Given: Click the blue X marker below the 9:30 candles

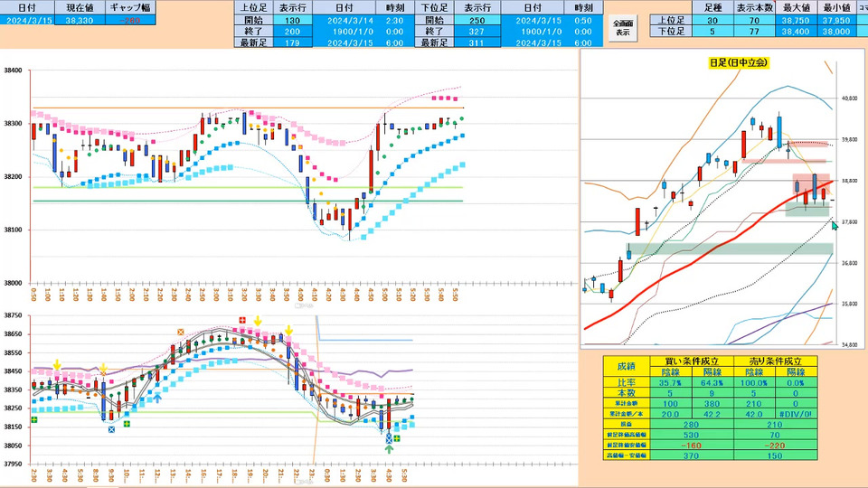Looking at the screenshot, I should click(x=111, y=429).
